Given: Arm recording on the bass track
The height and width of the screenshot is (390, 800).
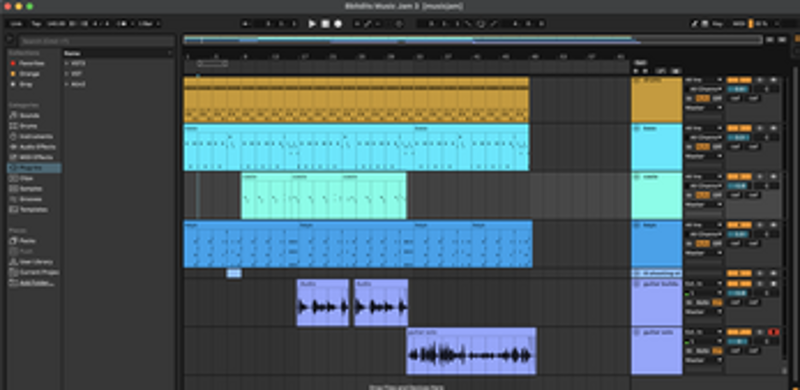Looking at the screenshot, I should point(773,128).
